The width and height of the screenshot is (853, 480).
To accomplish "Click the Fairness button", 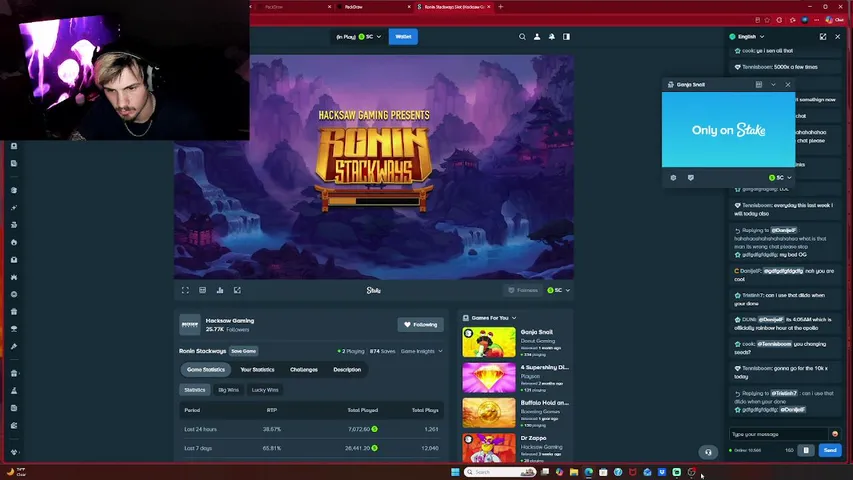I will [x=523, y=290].
